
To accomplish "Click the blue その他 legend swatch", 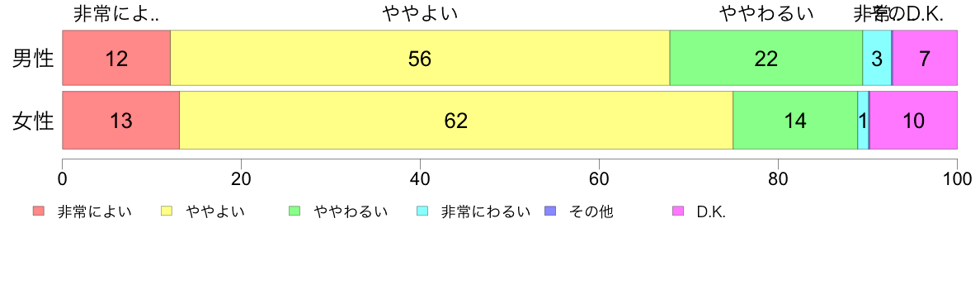I will click(550, 211).
